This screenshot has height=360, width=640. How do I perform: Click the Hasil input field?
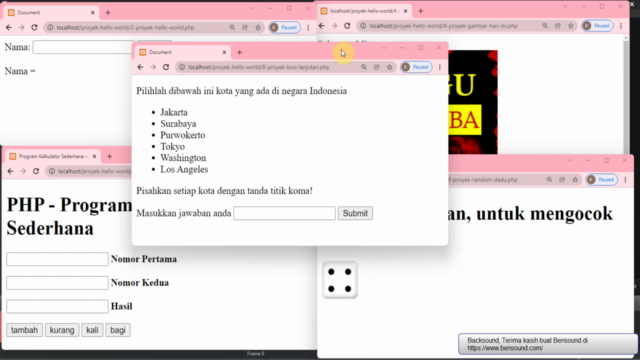tap(57, 307)
